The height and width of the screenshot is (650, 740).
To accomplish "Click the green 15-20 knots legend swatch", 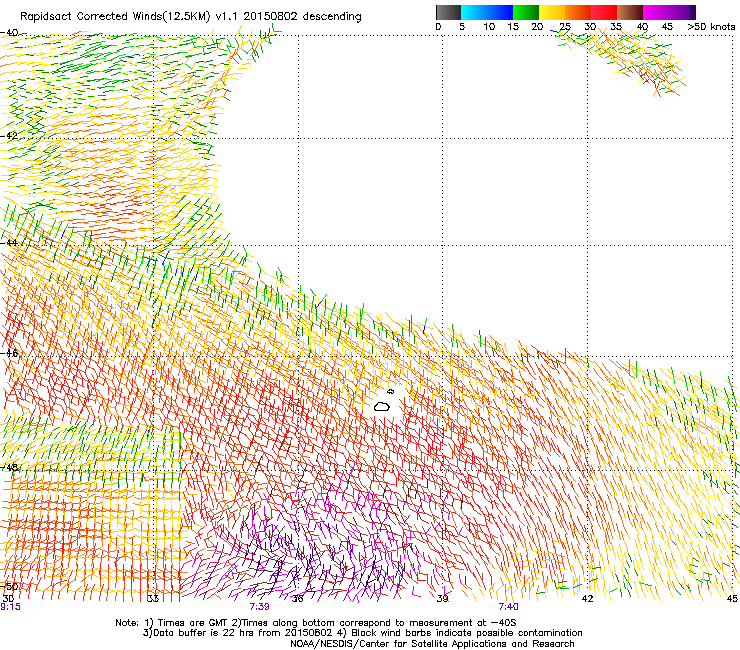I will (526, 12).
